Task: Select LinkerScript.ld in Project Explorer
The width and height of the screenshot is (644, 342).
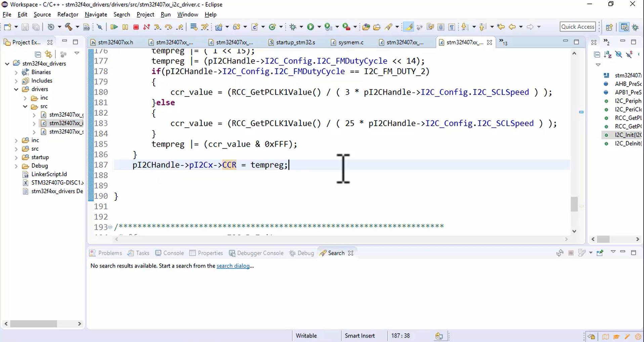Action: tap(49, 174)
